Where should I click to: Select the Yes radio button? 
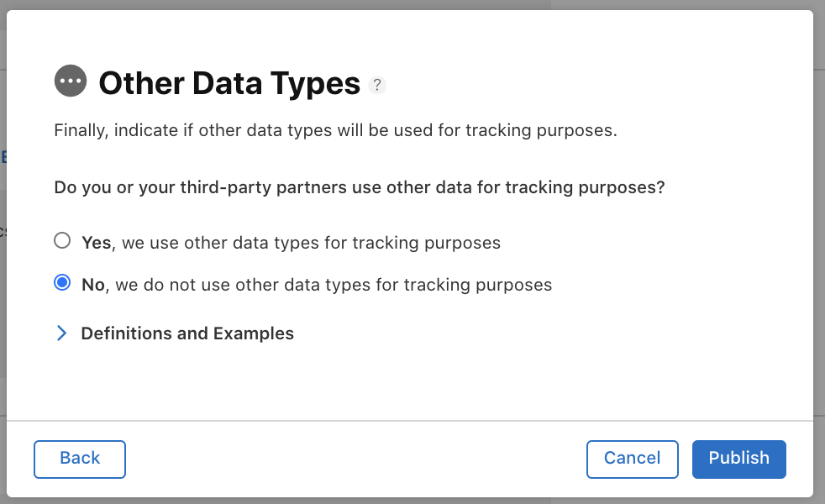click(62, 240)
